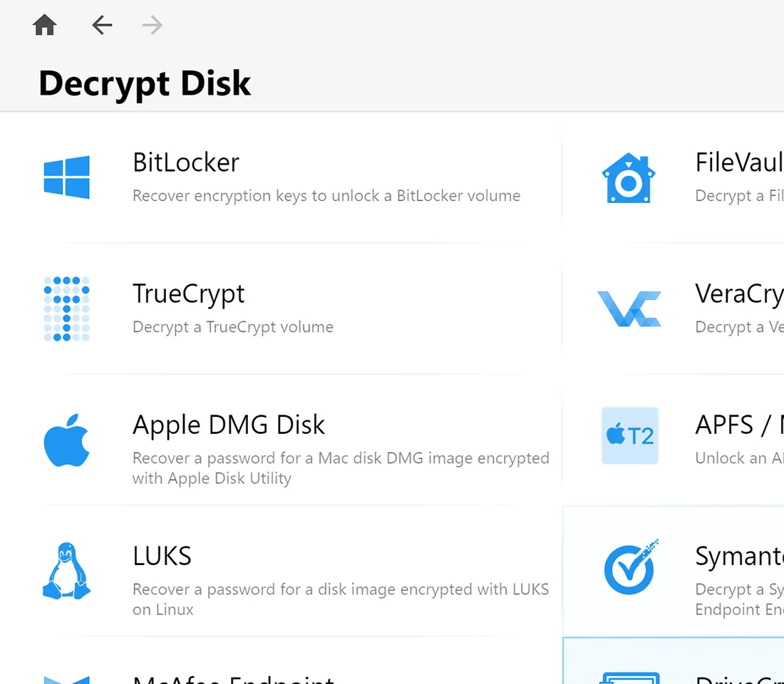784x684 pixels.
Task: Click the Home icon
Action: coord(44,26)
